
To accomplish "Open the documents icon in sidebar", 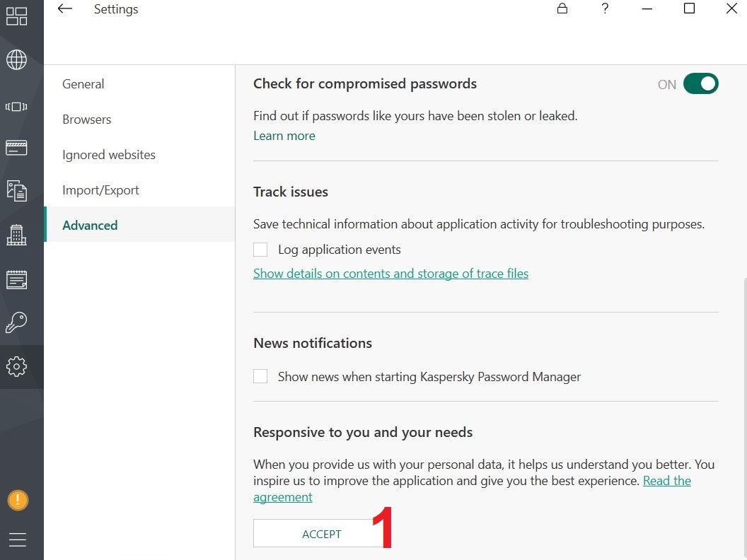I will (x=17, y=191).
